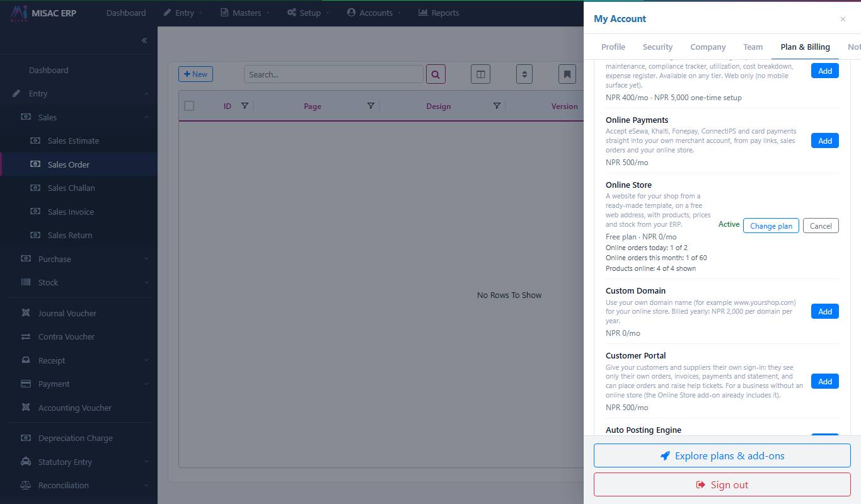This screenshot has width=861, height=504.
Task: Click the New button in the toolbar
Action: tap(195, 74)
